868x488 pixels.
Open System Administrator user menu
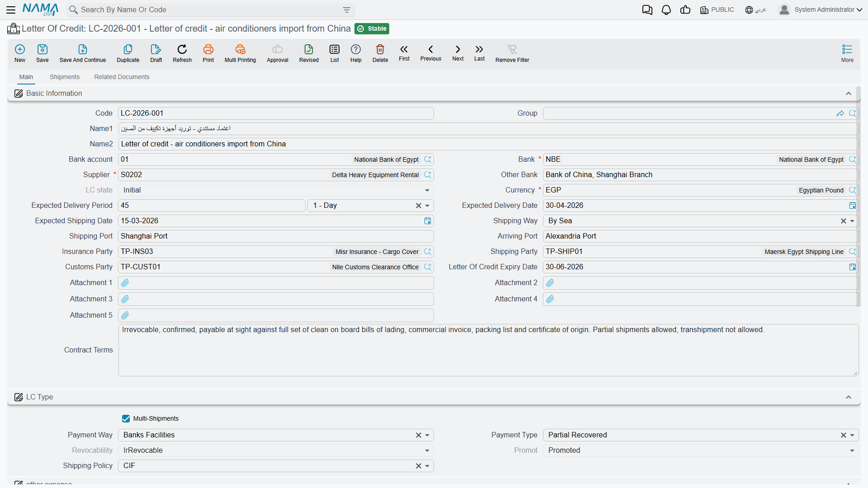coord(820,9)
